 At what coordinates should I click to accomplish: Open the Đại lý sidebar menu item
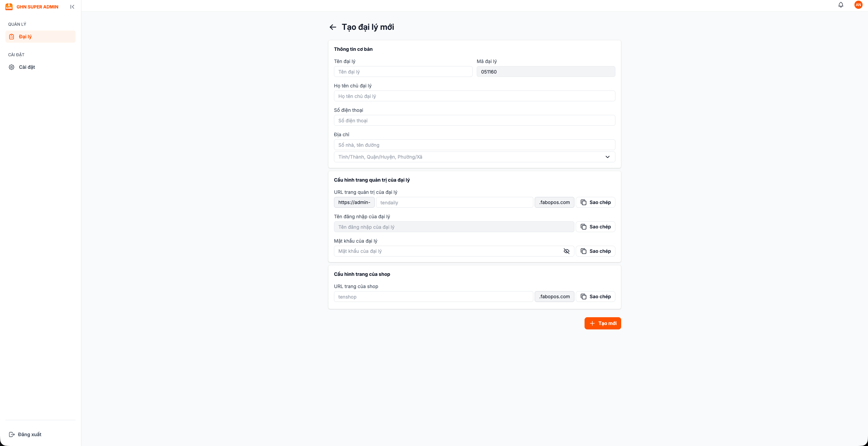pyautogui.click(x=40, y=37)
